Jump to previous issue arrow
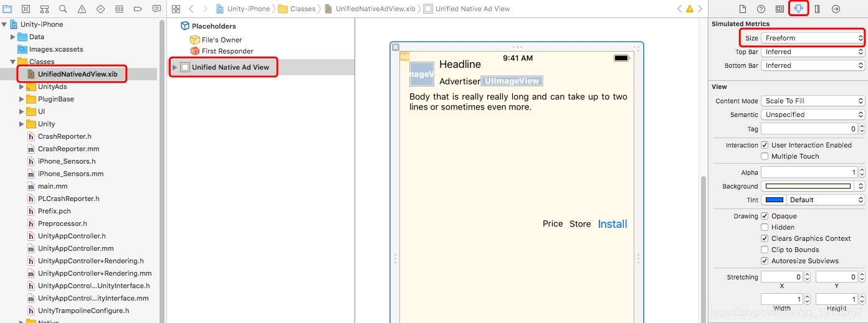The width and height of the screenshot is (868, 323). point(680,9)
